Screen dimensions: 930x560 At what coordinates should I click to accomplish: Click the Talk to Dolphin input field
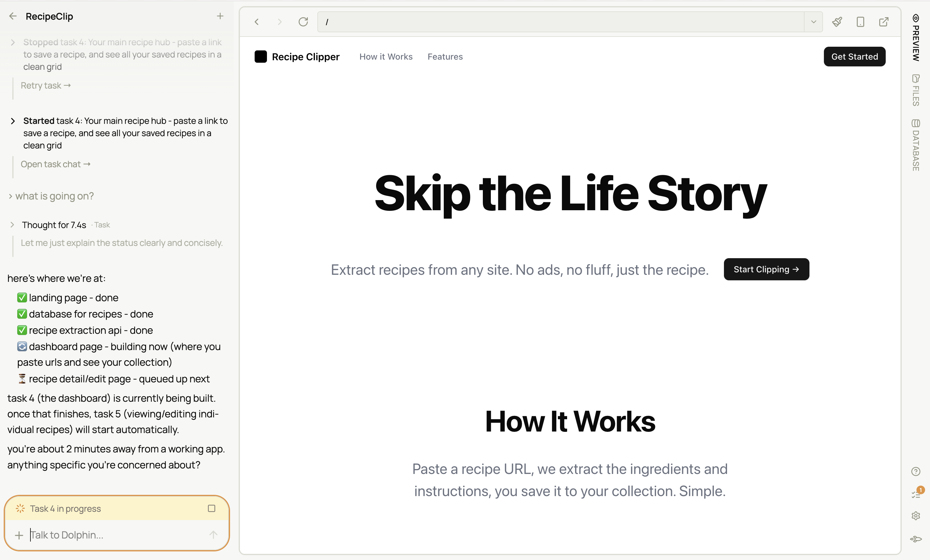(x=113, y=535)
